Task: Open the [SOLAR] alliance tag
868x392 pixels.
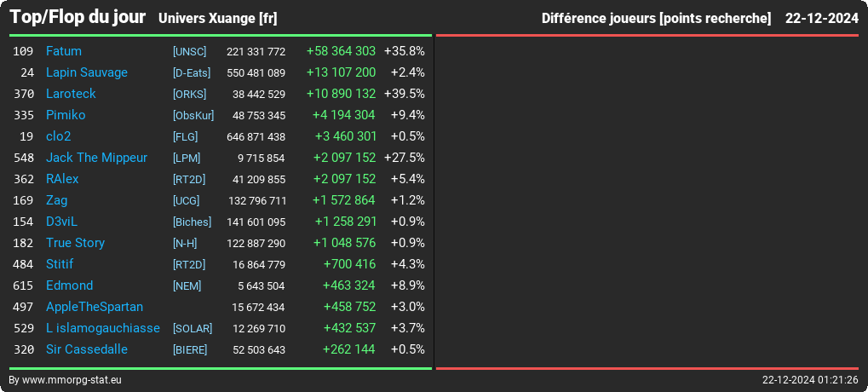Action: (x=193, y=329)
